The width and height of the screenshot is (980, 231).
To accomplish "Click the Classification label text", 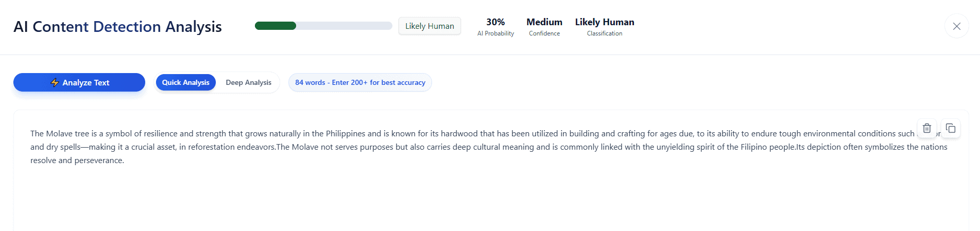I will [605, 33].
